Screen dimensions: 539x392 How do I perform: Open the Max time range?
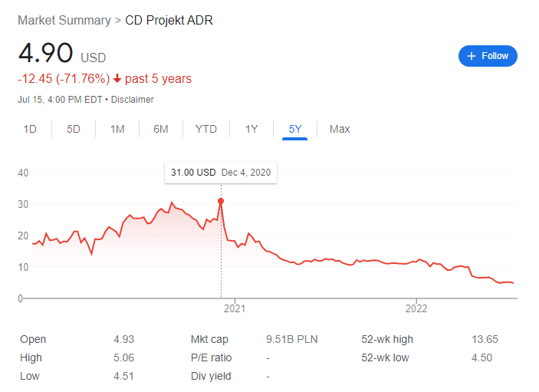(x=340, y=129)
